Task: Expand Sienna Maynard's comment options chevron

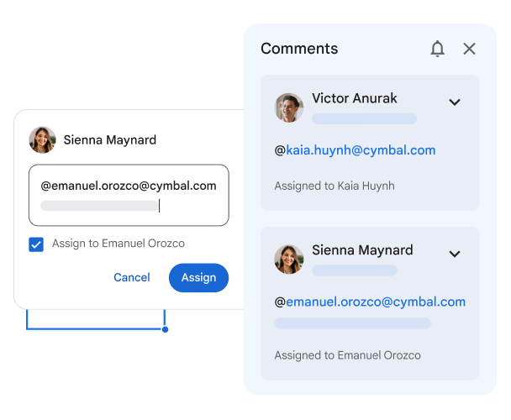Action: 455,254
